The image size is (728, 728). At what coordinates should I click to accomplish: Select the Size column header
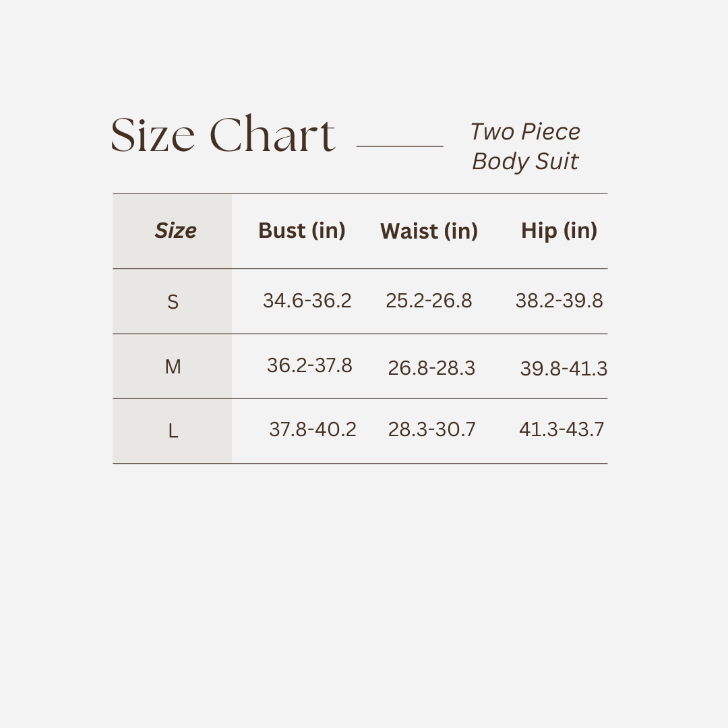(x=175, y=231)
